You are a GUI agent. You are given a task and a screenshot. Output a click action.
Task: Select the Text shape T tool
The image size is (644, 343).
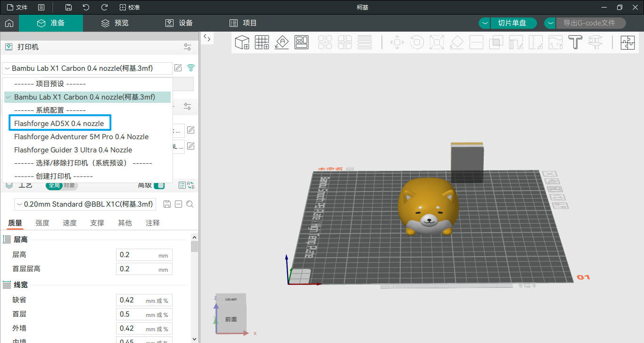[575, 42]
